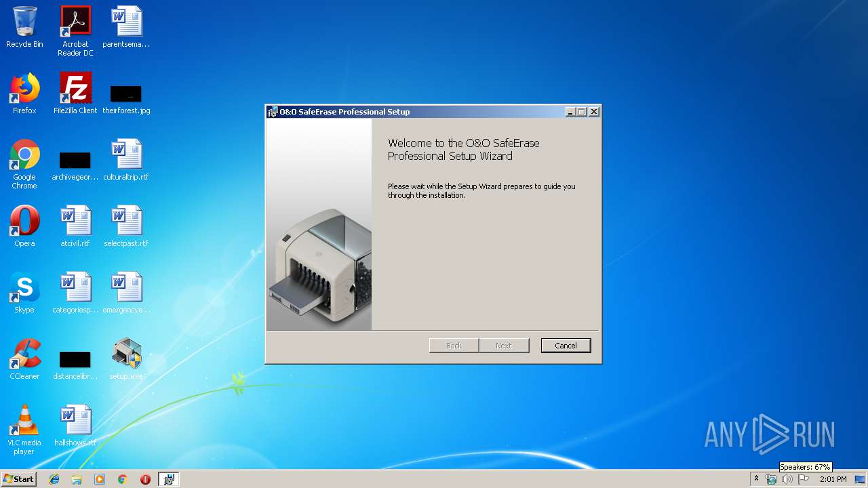Open the clock showing 2:01 PM
The height and width of the screenshot is (488, 868).
(833, 479)
